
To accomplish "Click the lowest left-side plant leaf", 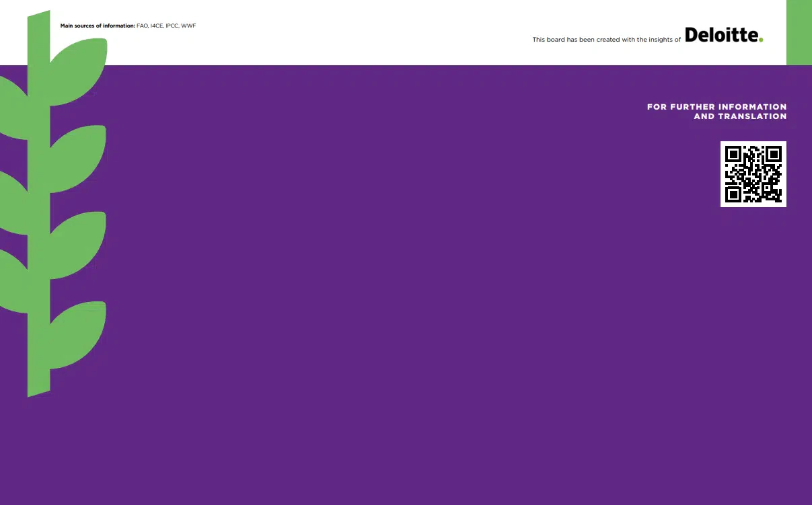I will coord(12,282).
